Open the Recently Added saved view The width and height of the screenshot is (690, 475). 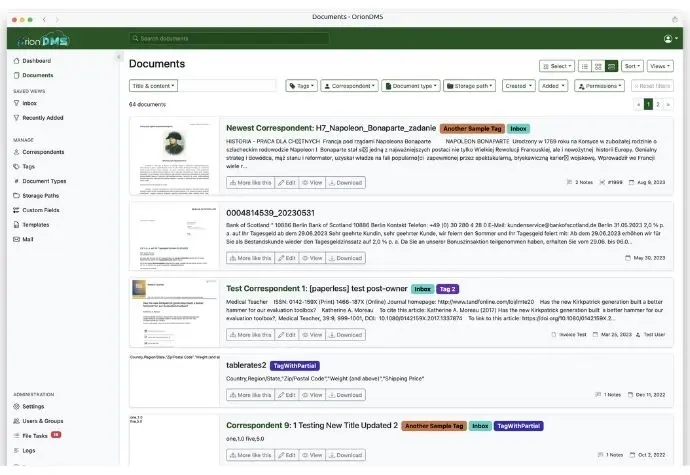pos(38,118)
